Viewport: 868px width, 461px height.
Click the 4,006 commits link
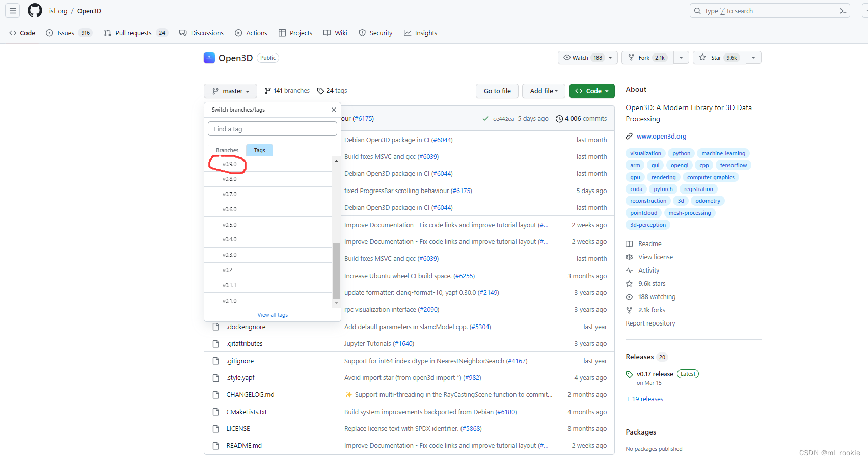tap(581, 119)
